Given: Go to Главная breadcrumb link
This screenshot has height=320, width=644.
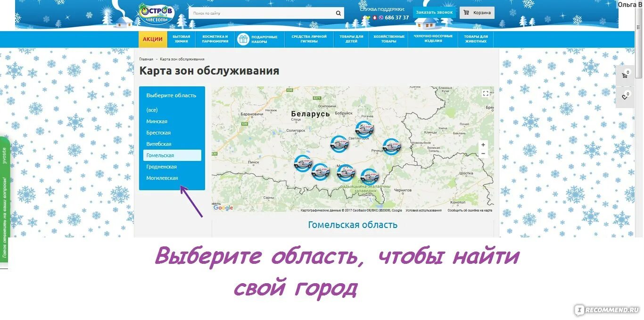Looking at the screenshot, I should tap(146, 59).
